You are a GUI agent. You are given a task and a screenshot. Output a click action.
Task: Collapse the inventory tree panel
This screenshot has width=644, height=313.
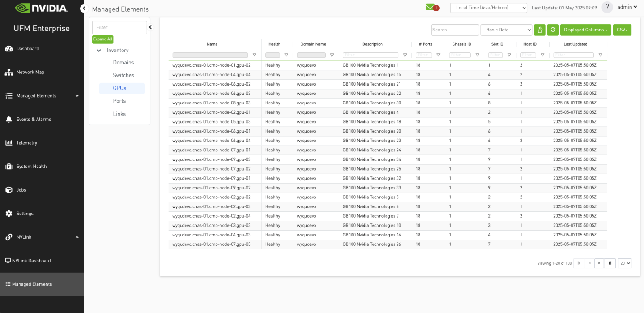150,27
